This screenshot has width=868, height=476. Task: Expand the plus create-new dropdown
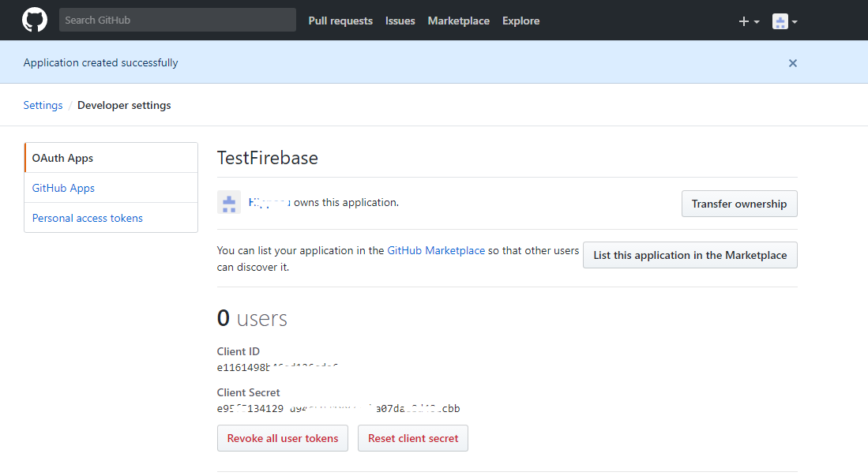click(748, 21)
